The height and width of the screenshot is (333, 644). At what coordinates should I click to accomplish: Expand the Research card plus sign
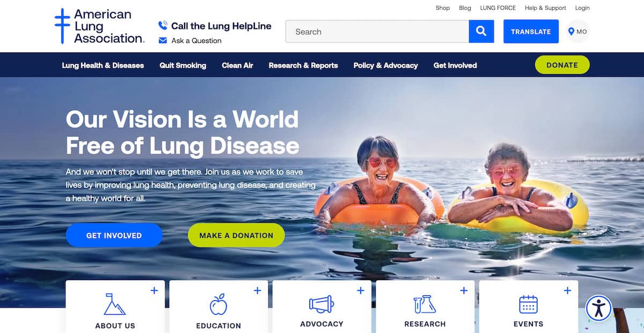[x=464, y=291]
